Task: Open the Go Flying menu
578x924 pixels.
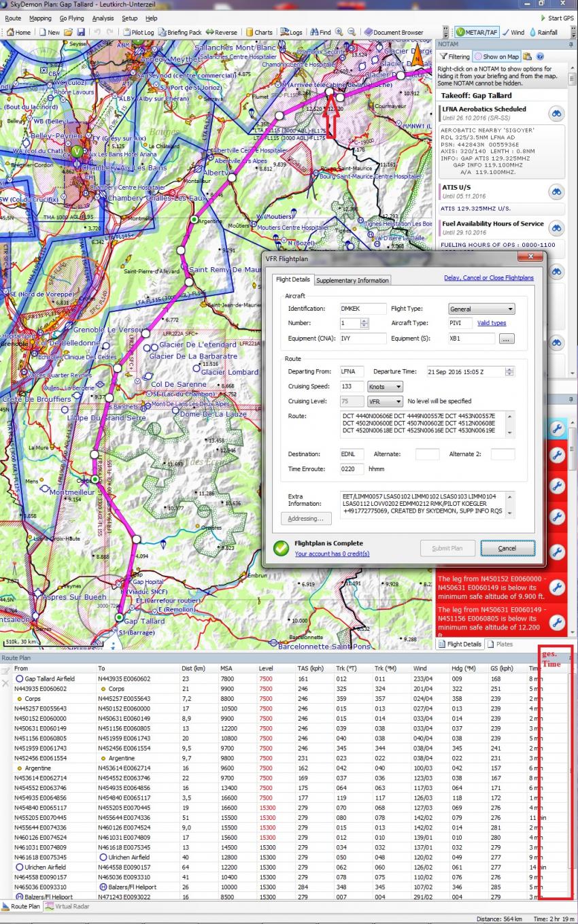Action: click(x=71, y=18)
